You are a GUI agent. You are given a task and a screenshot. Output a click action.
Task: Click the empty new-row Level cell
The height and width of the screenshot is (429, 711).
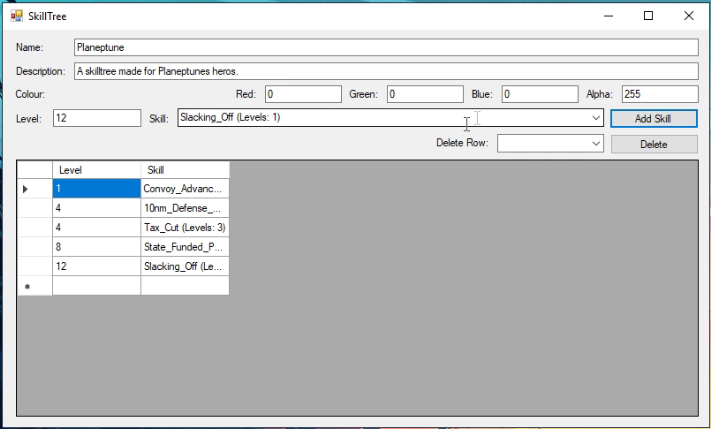coord(97,286)
